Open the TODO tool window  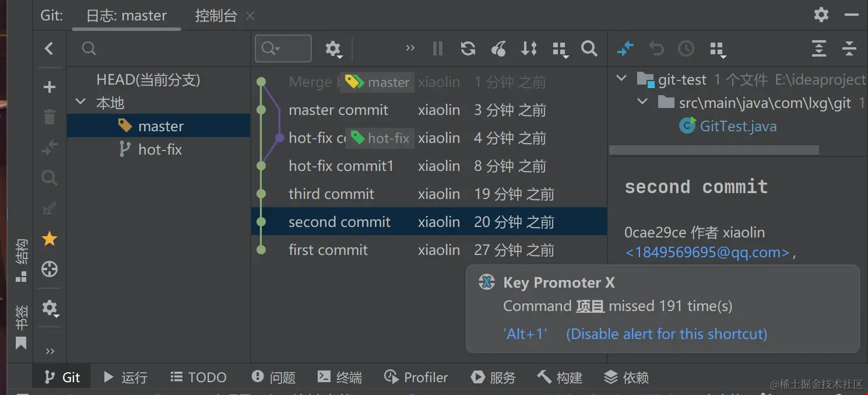(198, 377)
